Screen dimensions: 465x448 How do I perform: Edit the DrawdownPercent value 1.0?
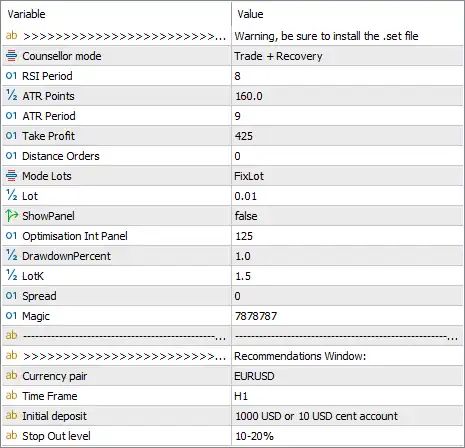347,256
